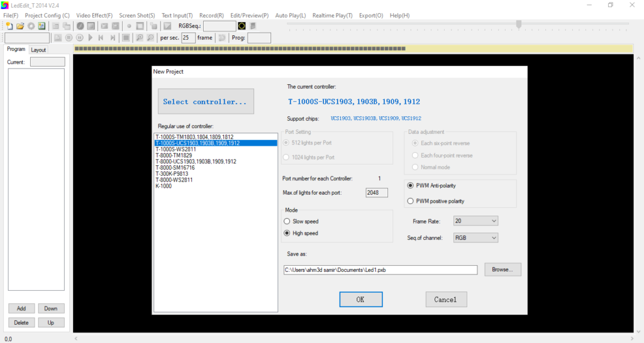This screenshot has height=343, width=644.
Task: Click the Open folder toolbar icon
Action: [20, 26]
